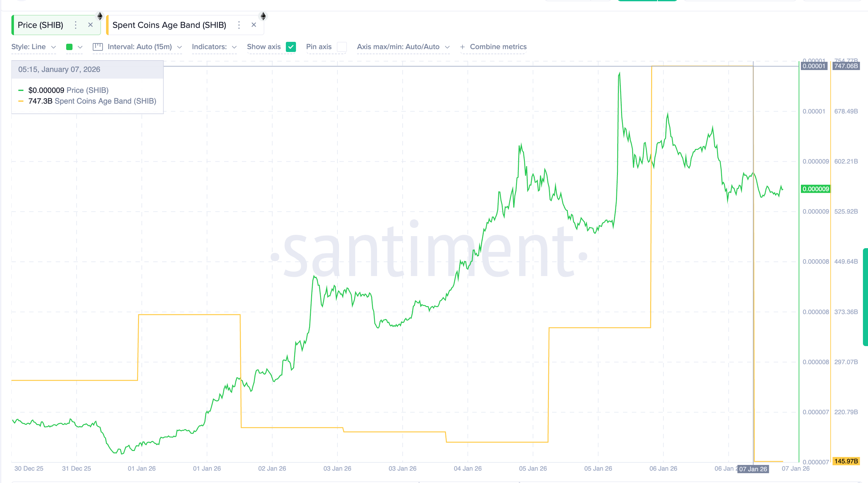Open the green price line color swatch
The image size is (868, 483).
tap(69, 47)
